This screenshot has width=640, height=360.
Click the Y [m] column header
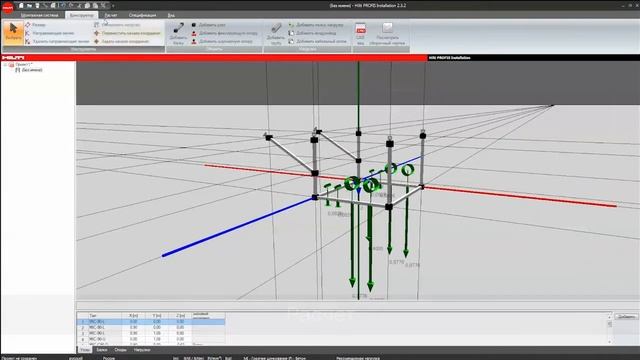[x=157, y=316]
